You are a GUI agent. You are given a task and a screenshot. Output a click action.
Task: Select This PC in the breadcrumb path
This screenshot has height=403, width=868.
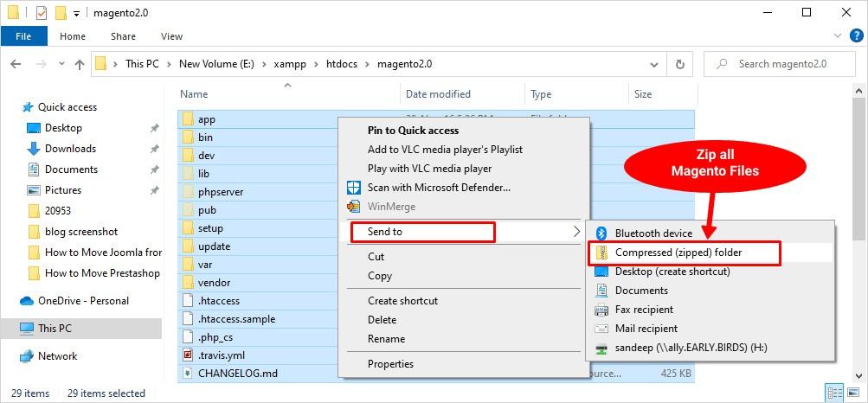[x=142, y=64]
